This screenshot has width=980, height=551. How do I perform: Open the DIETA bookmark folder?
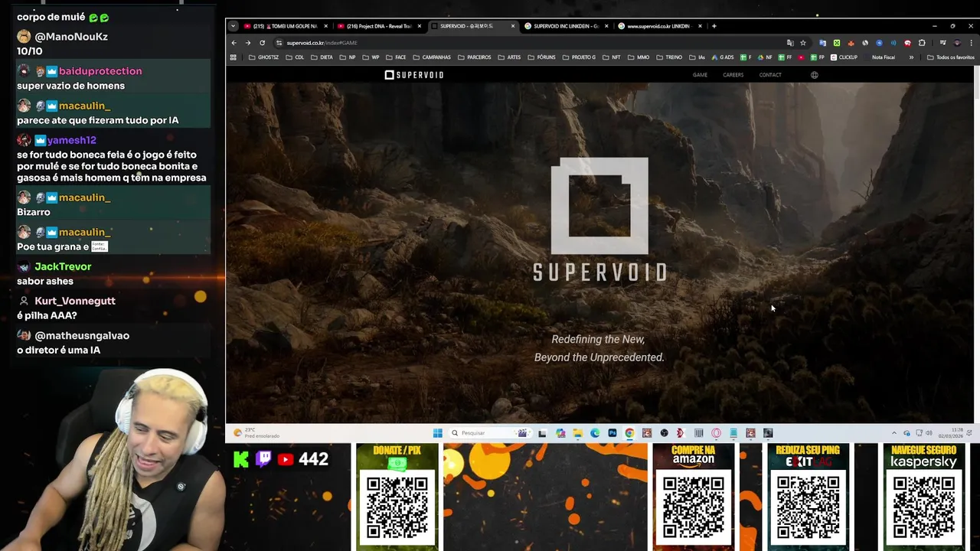pyautogui.click(x=322, y=57)
